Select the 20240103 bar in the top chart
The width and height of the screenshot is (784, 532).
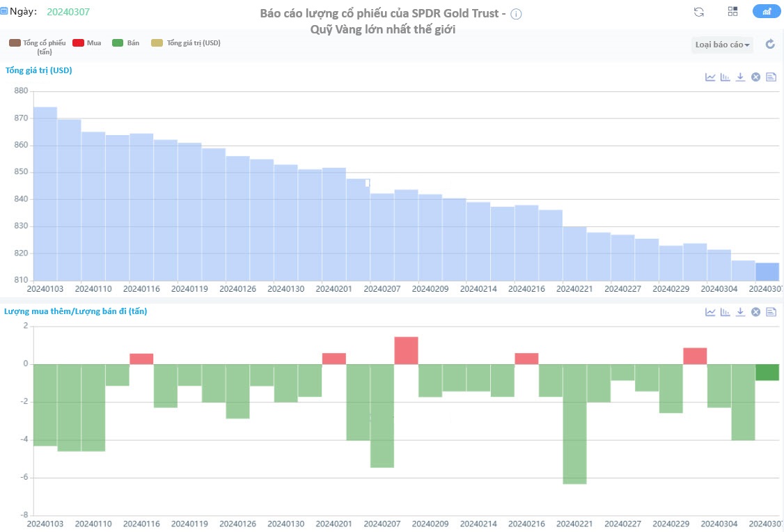click(45, 194)
